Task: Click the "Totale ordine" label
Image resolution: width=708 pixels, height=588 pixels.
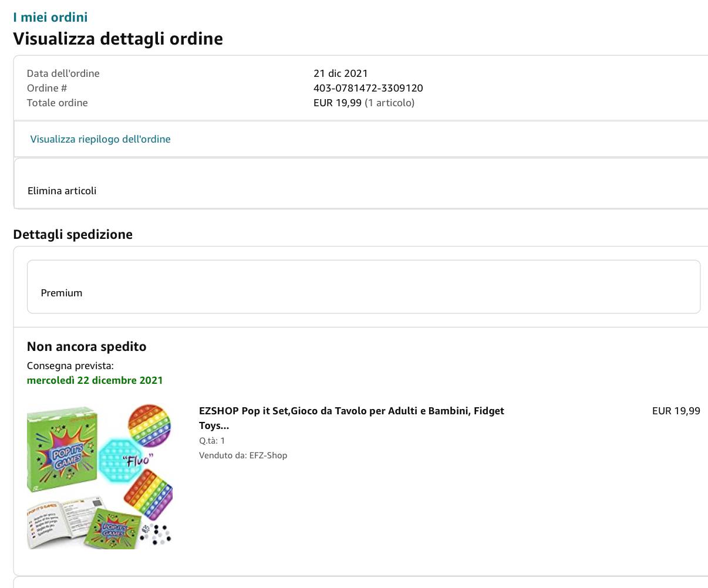Action: point(58,103)
